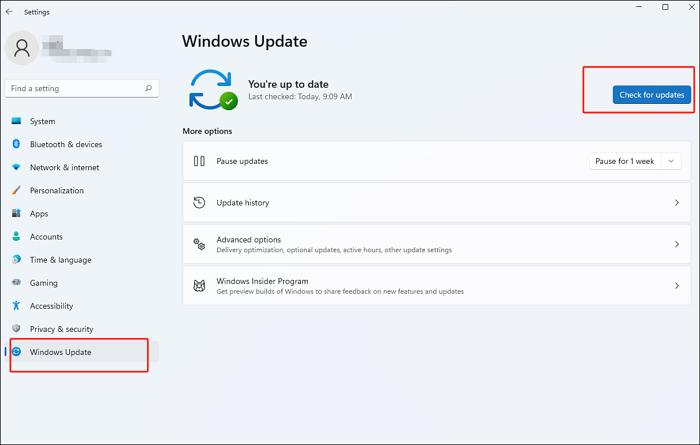Click the pause icon beside Pause updates
700x445 pixels.
click(199, 161)
